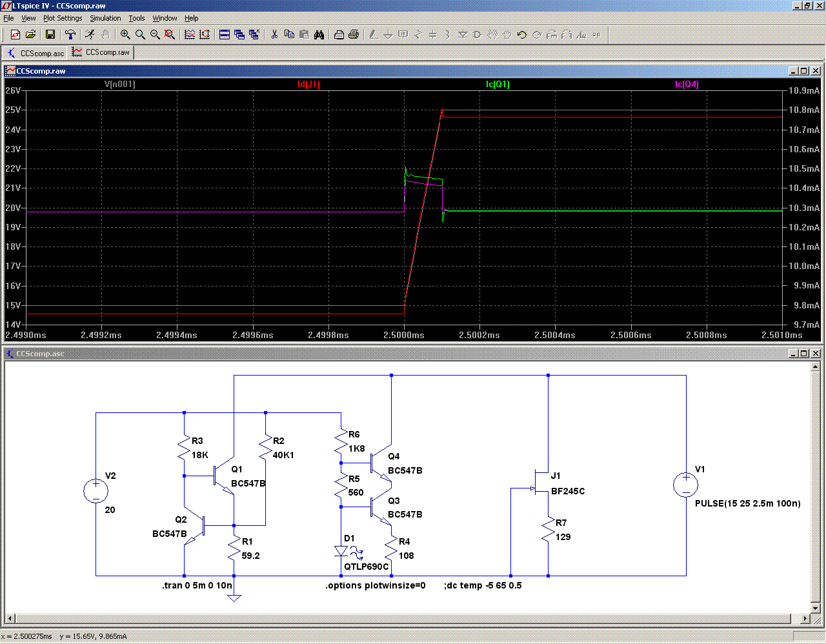This screenshot has width=826, height=644.
Task: Click the Id(J1) trace label
Action: tap(308, 84)
